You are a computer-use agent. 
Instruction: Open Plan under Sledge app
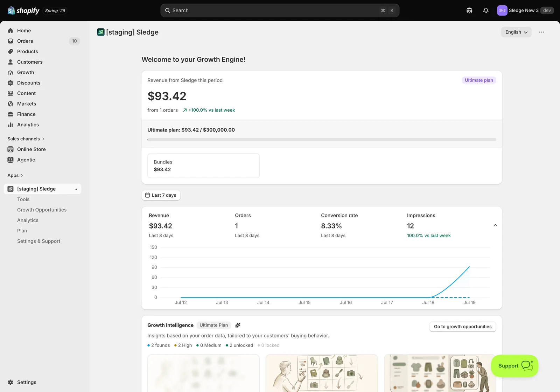pyautogui.click(x=22, y=231)
